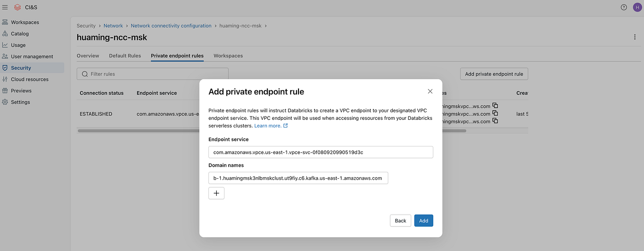Click the huaming-ncc-msk breadcrumb text
The image size is (644, 251).
(240, 26)
